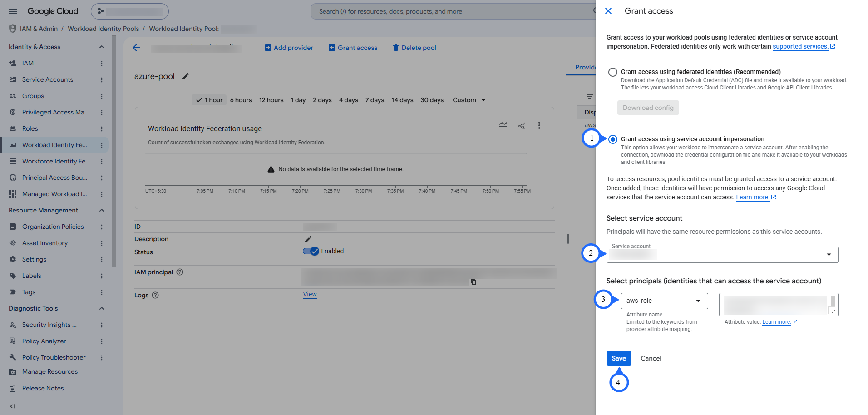The width and height of the screenshot is (868, 415).
Task: Select the 1 day time range
Action: coord(298,100)
